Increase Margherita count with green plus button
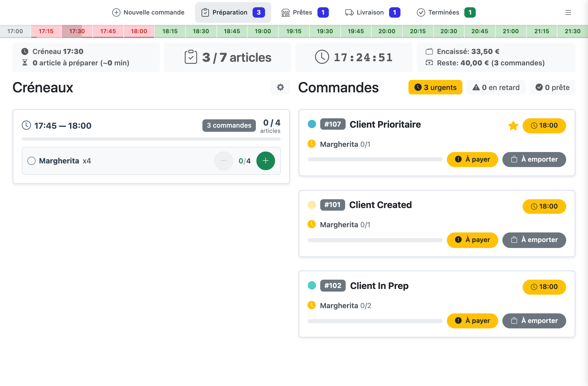Viewport: 588px width, 386px height. [265, 161]
